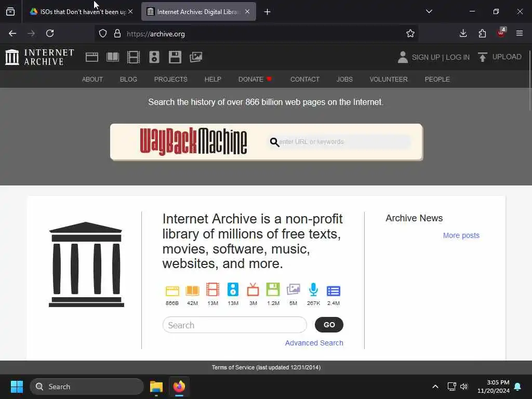532x399 pixels.
Task: Open the Firefox hamburger menu
Action: [x=520, y=33]
